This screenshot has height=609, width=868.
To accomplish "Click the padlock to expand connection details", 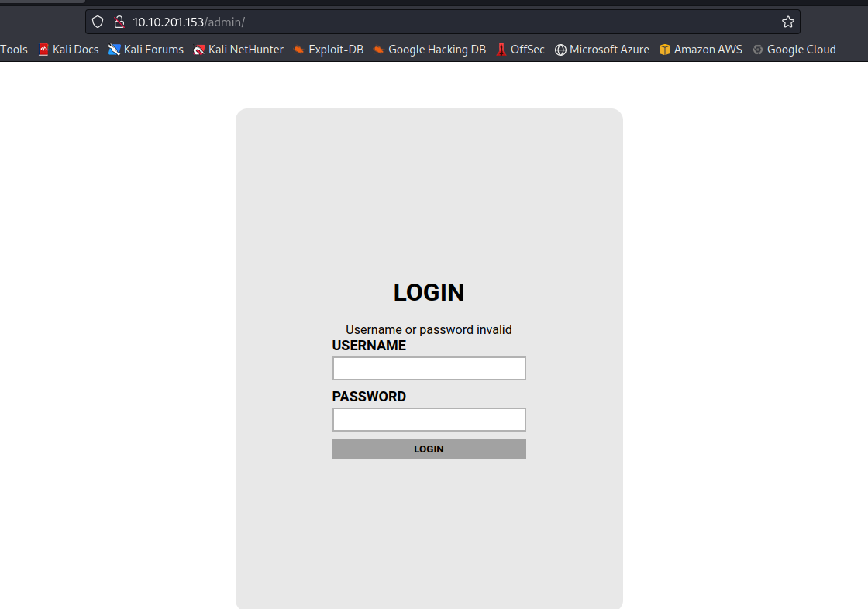I will click(119, 22).
